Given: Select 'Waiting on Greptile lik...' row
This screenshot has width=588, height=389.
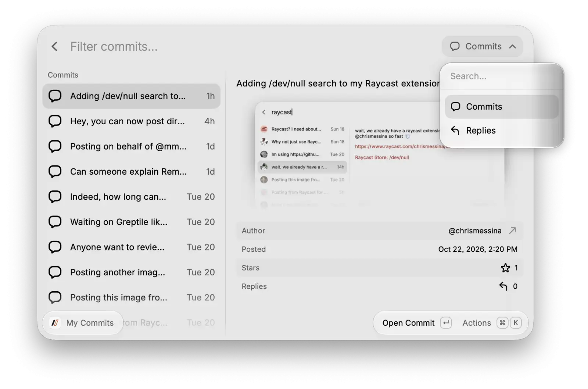Looking at the screenshot, I should tap(131, 222).
